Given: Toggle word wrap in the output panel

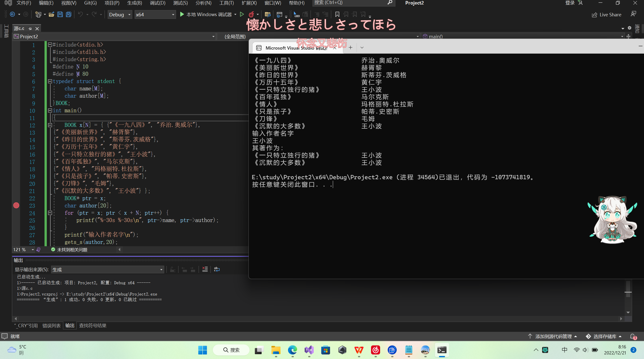Looking at the screenshot, I should click(x=217, y=269).
